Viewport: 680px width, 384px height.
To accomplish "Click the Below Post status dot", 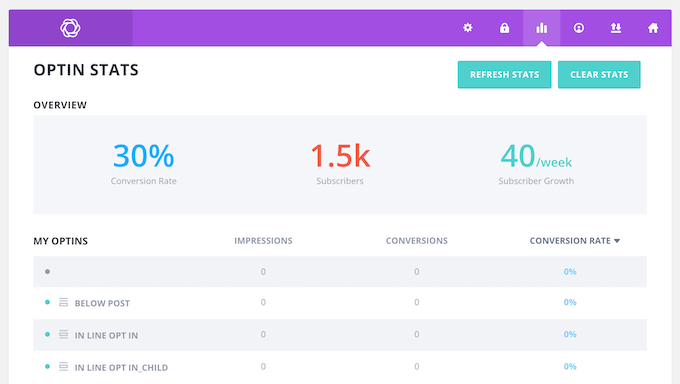I will coord(47,302).
